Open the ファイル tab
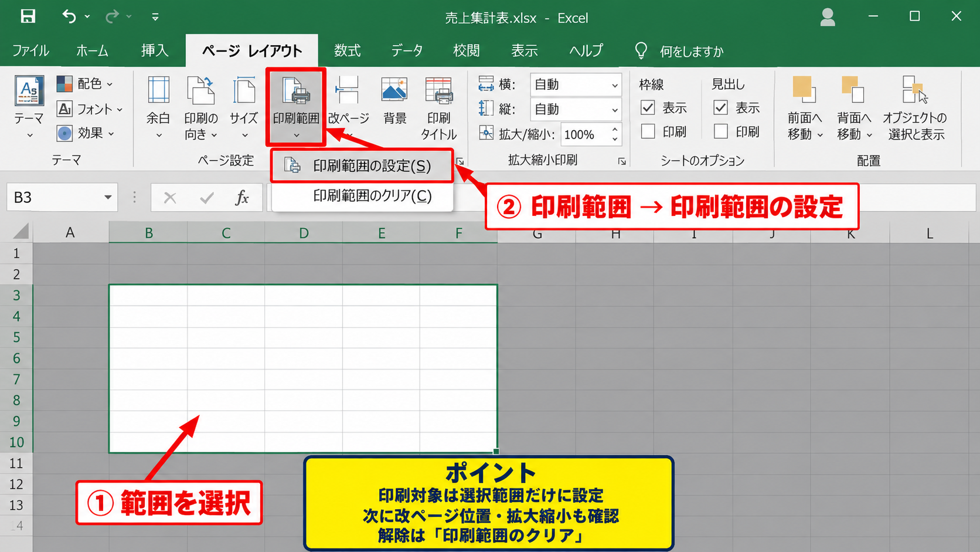Image resolution: width=980 pixels, height=552 pixels. click(30, 50)
